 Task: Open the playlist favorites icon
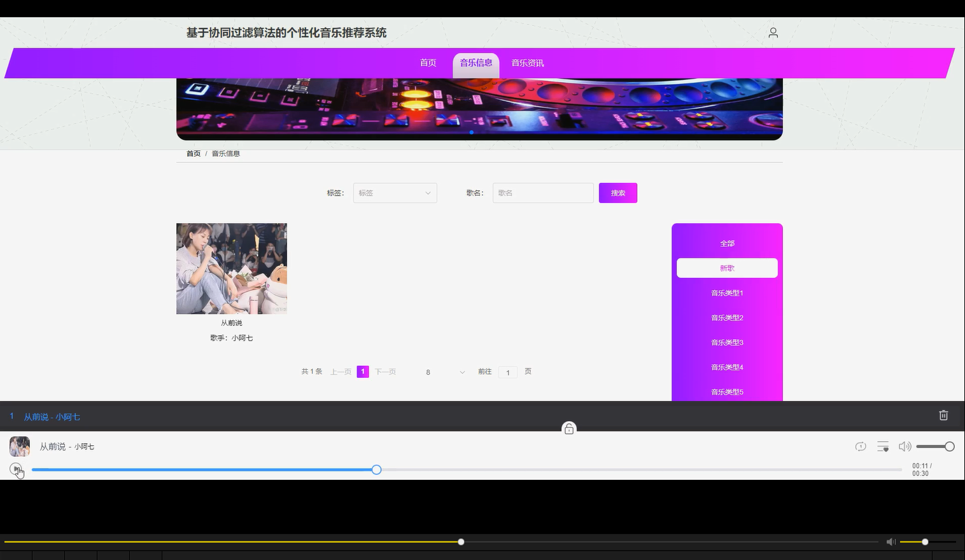pyautogui.click(x=883, y=446)
